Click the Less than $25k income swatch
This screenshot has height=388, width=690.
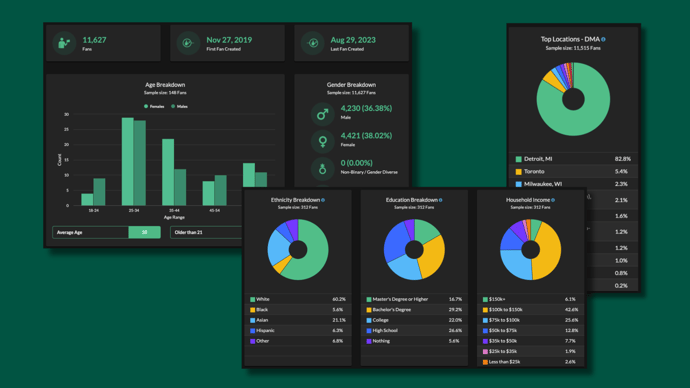pos(485,362)
